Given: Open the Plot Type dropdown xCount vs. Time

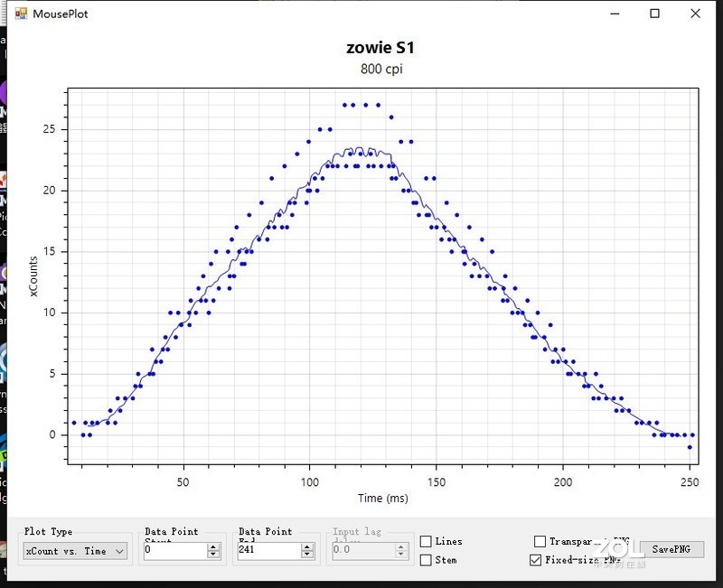Looking at the screenshot, I should (x=76, y=551).
